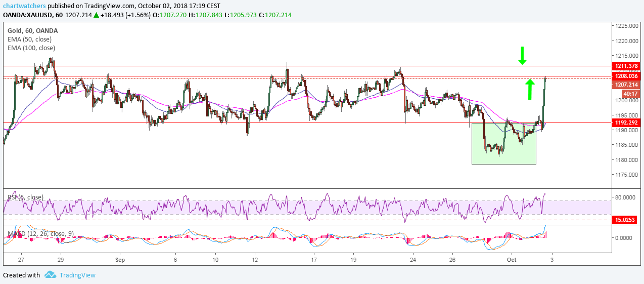The width and height of the screenshot is (644, 284).
Task: Select the MACD (12, 26, close, 9) label
Action: tap(39, 234)
